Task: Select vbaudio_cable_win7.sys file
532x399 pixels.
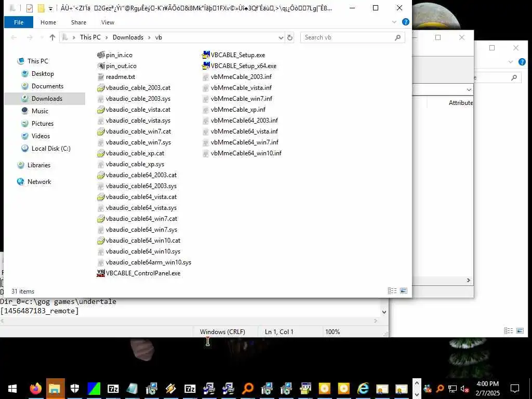Action: [135, 142]
